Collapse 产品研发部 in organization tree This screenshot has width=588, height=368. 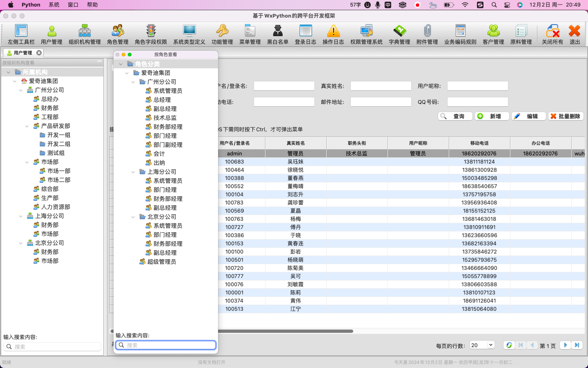pyautogui.click(x=27, y=126)
